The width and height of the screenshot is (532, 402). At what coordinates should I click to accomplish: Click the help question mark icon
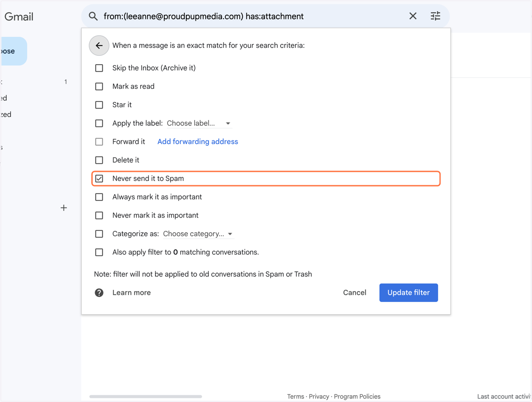(x=99, y=293)
